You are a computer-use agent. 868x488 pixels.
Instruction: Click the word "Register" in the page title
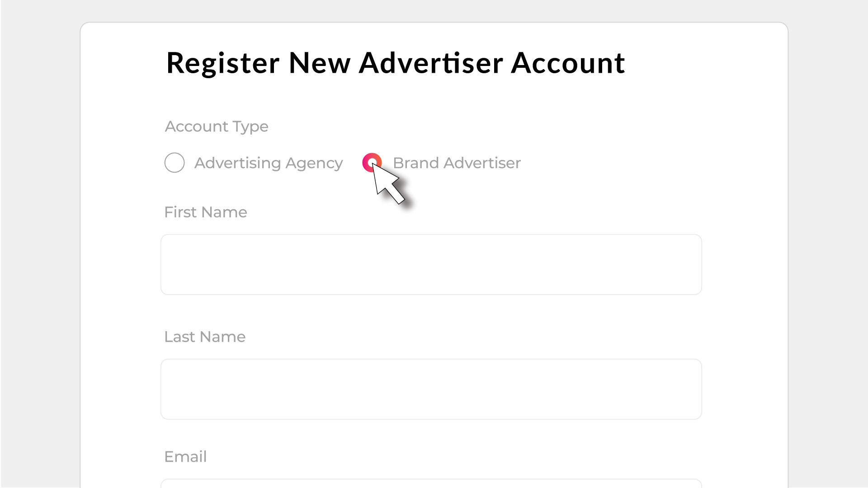coord(223,63)
